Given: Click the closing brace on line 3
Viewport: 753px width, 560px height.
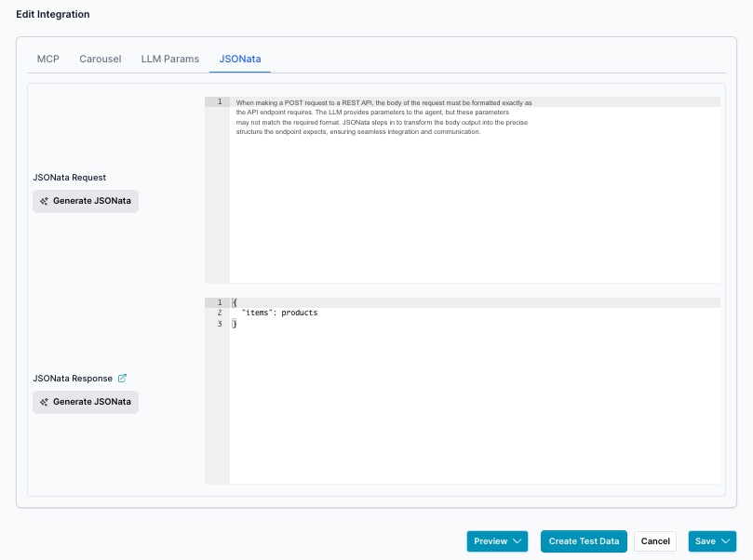Looking at the screenshot, I should pos(235,324).
